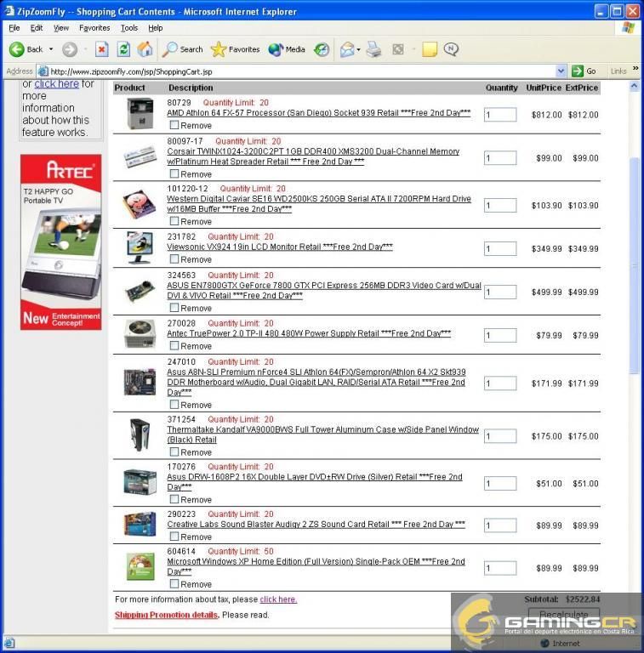The image size is (644, 653).
Task: Open the Antec TruePower power supply link
Action: pyautogui.click(x=309, y=334)
